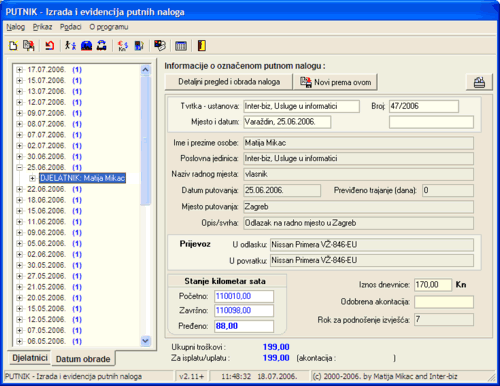Image resolution: width=500 pixels, height=386 pixels.
Task: Open the vehicles (car) toolbar icon
Action: click(x=102, y=45)
